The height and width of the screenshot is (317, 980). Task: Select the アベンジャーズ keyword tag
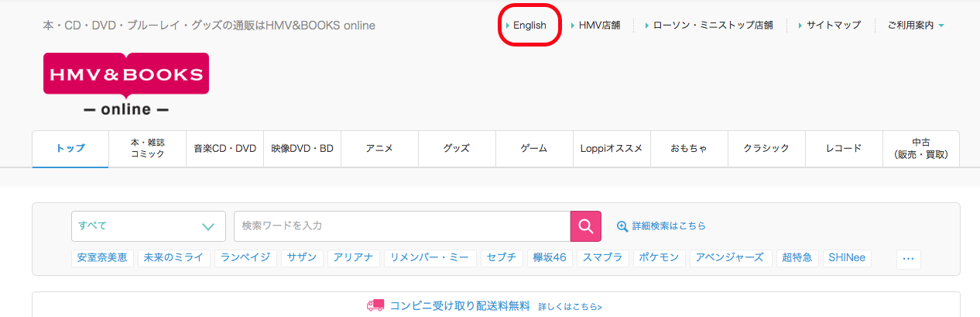click(731, 258)
